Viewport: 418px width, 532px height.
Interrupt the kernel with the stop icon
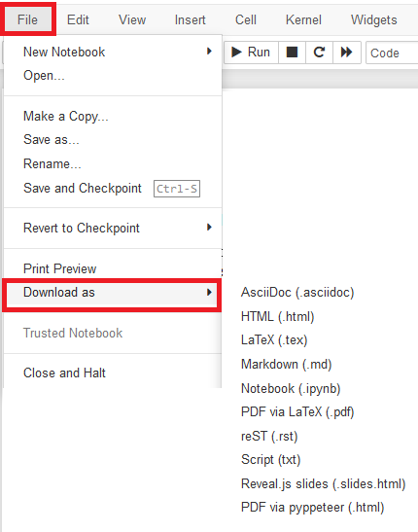coord(292,53)
